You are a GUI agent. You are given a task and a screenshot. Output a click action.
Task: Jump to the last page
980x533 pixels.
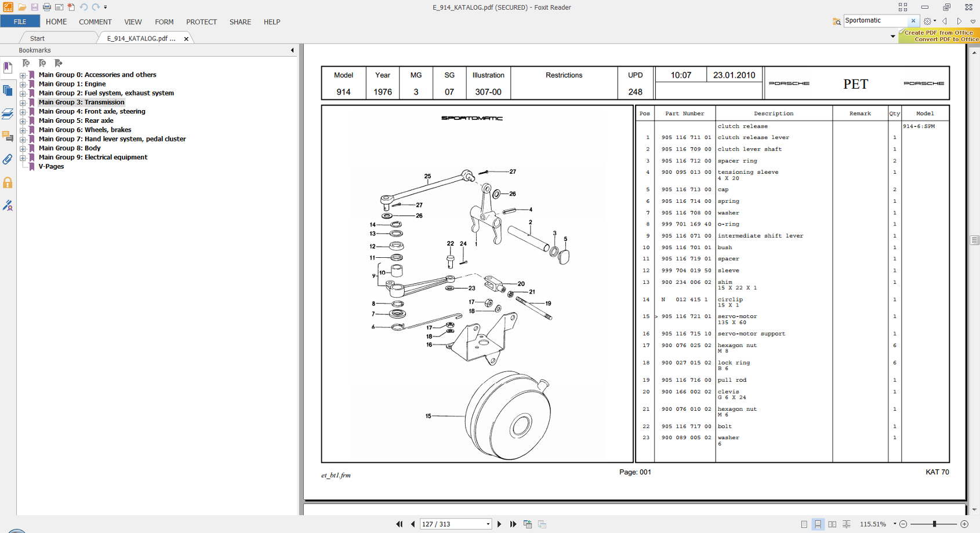[x=513, y=524]
